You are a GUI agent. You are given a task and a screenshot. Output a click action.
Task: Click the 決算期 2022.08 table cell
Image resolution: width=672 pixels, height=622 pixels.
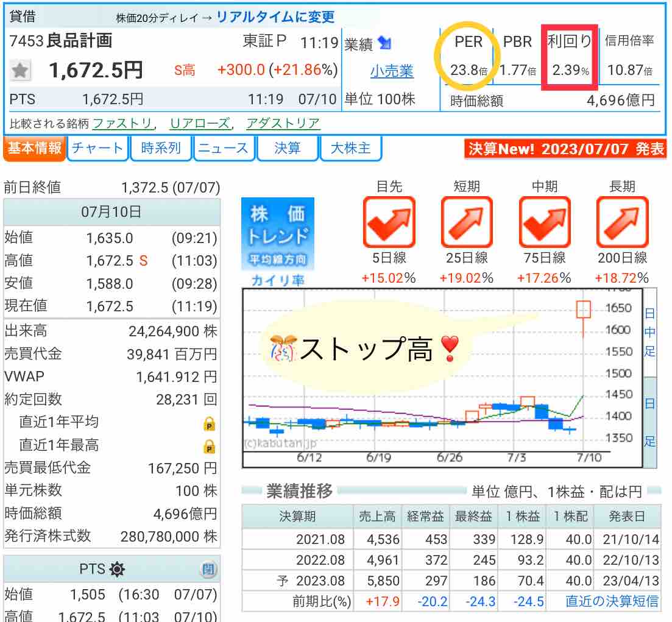coord(298,560)
